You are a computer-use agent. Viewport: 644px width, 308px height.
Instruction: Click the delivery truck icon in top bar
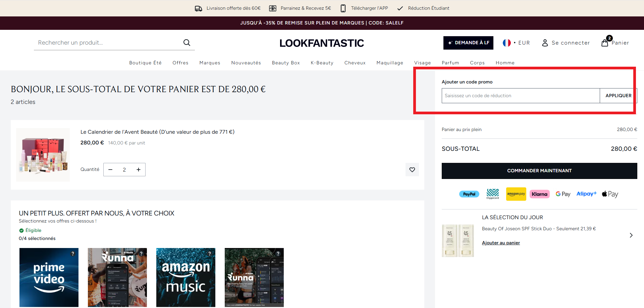pos(199,8)
